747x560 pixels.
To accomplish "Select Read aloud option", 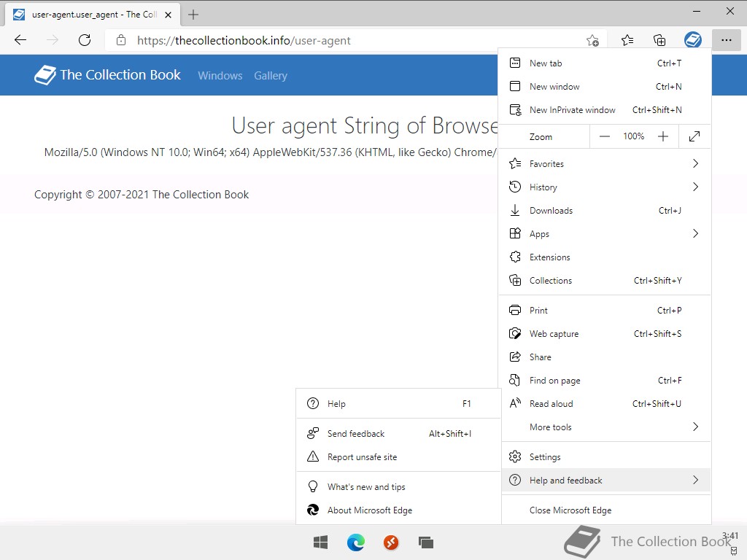I will coord(605,403).
